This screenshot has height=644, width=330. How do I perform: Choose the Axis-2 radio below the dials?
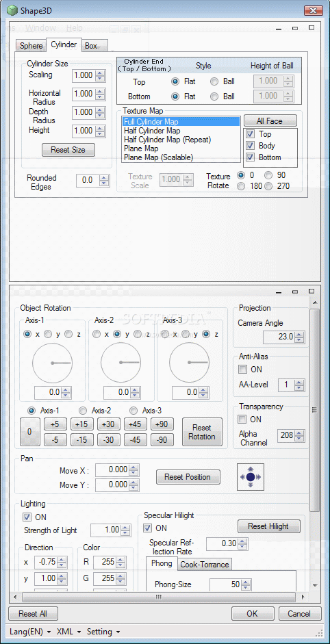pos(83,411)
